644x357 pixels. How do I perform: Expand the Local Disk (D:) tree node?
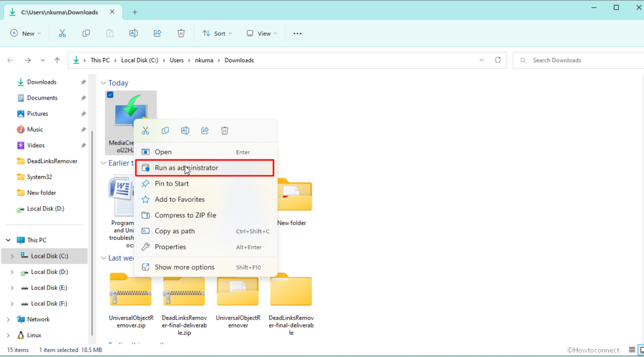coord(11,272)
